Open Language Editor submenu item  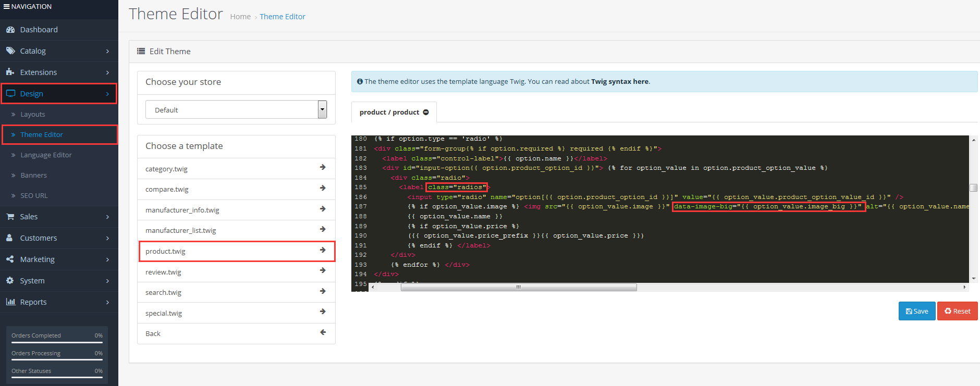tap(59, 155)
